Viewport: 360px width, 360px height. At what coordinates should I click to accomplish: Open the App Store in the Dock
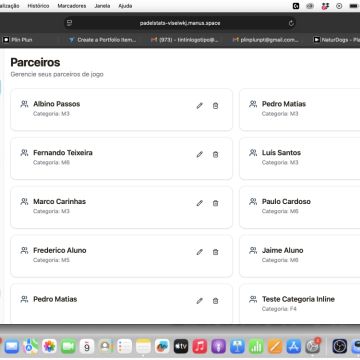(x=294, y=346)
